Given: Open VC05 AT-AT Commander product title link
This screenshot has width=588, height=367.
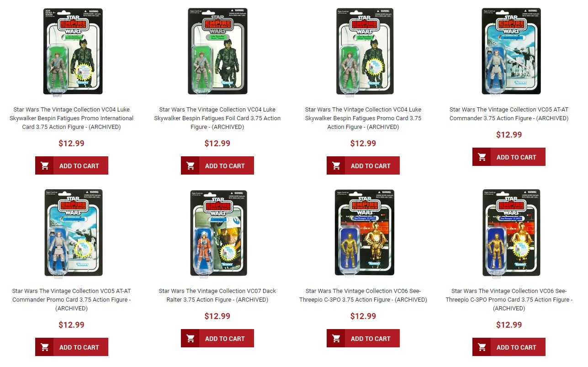Looking at the screenshot, I should pyautogui.click(x=509, y=114).
